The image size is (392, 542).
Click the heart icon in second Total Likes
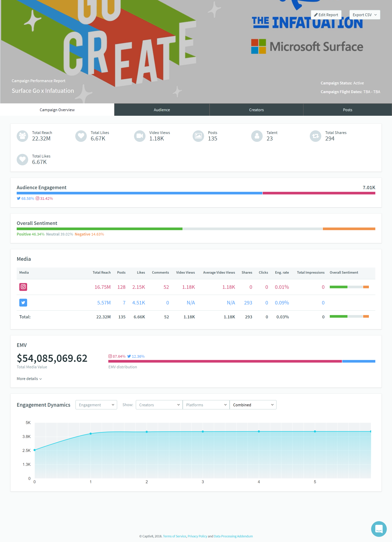click(x=22, y=159)
